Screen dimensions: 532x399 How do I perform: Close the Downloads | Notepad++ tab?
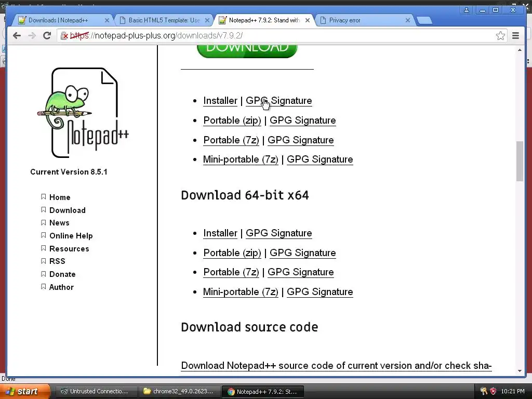[x=107, y=20]
